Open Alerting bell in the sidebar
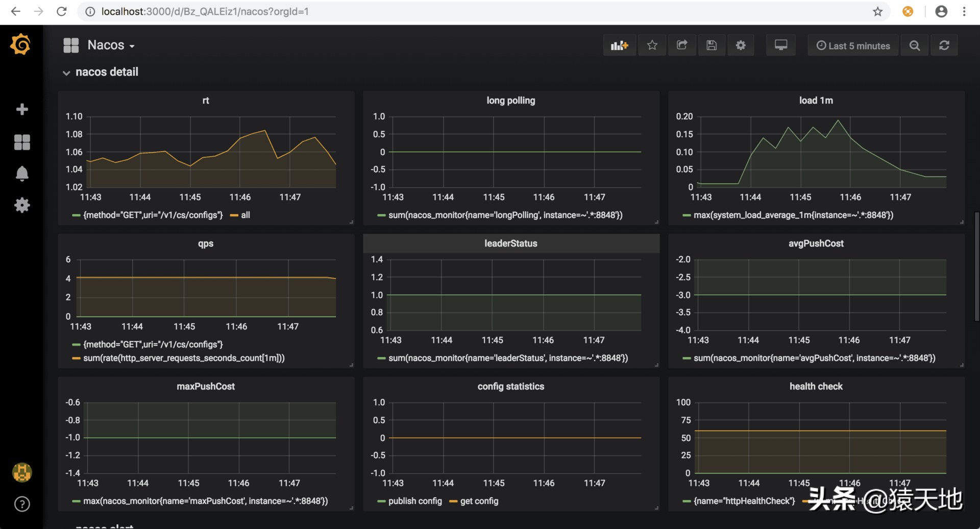This screenshot has height=529, width=980. [22, 174]
